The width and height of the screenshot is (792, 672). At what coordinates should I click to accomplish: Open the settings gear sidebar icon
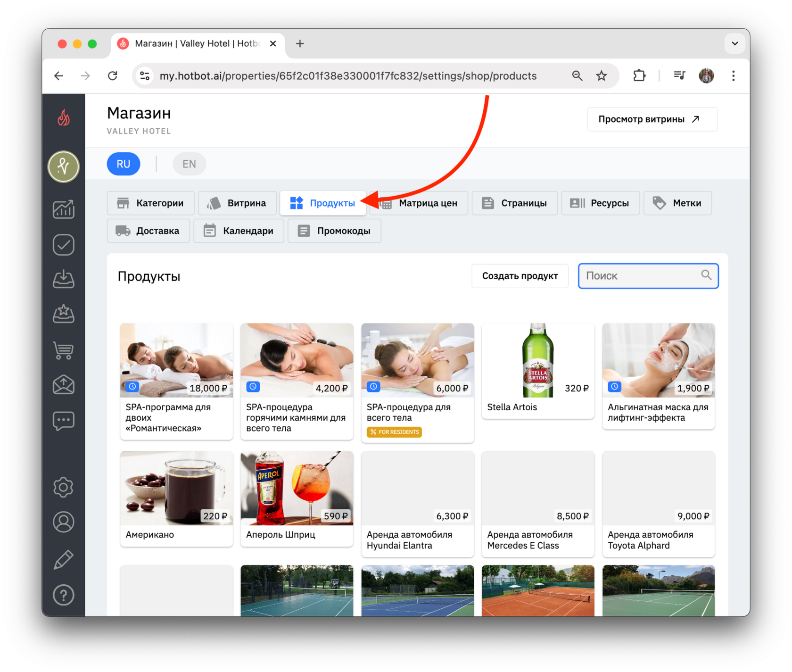(64, 487)
